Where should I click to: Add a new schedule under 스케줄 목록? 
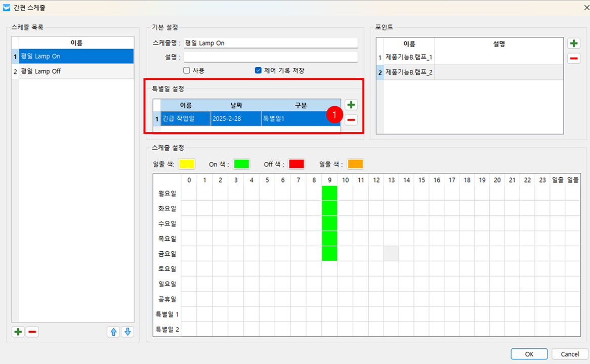18,332
